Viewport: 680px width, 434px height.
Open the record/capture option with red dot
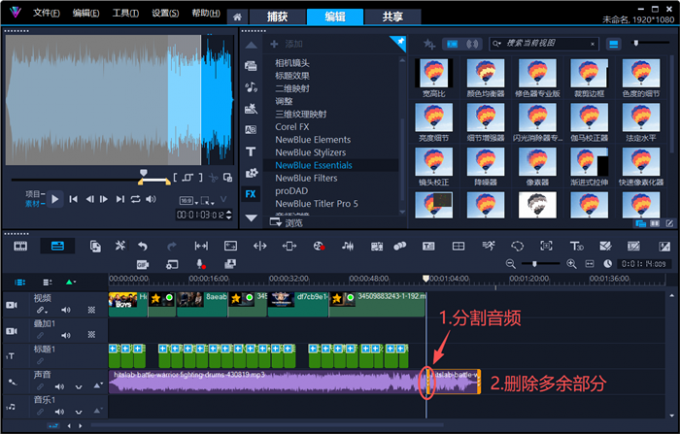(x=319, y=246)
